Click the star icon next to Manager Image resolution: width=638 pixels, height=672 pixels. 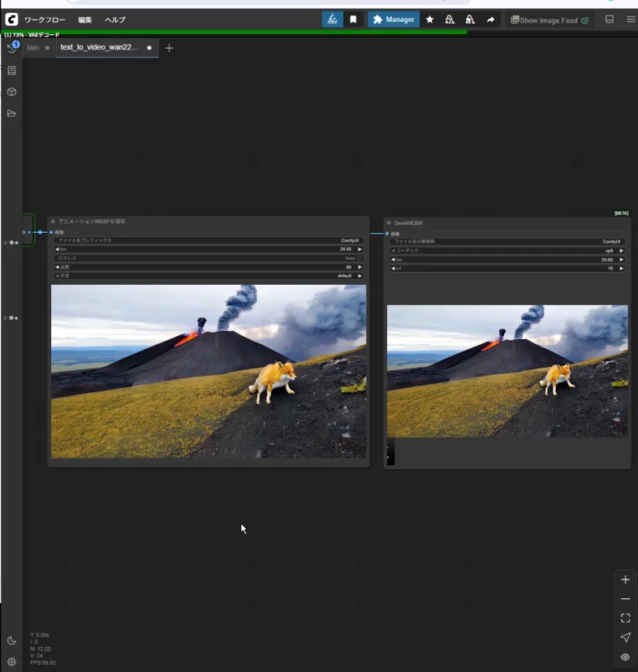(429, 19)
